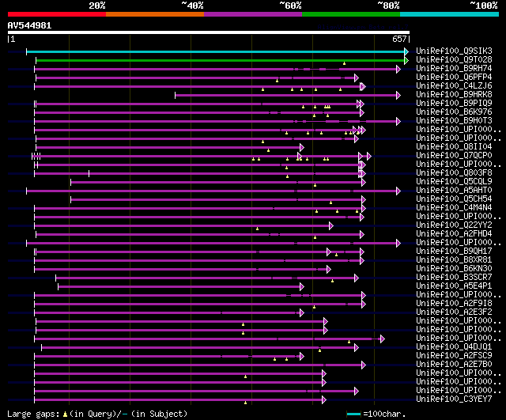Click the arrowhead ending the A5E4P1 alignment
Screen dimensions: 506x420
click(x=302, y=287)
